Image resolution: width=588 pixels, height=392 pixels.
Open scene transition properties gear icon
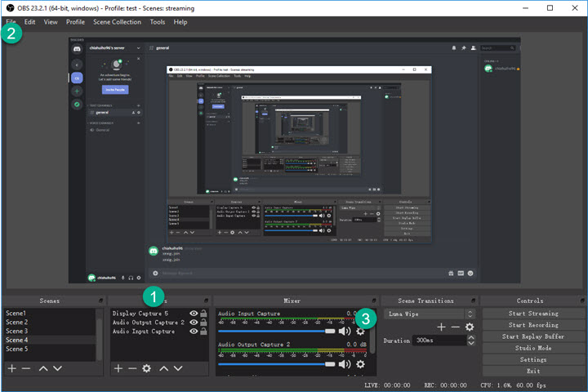pos(470,327)
